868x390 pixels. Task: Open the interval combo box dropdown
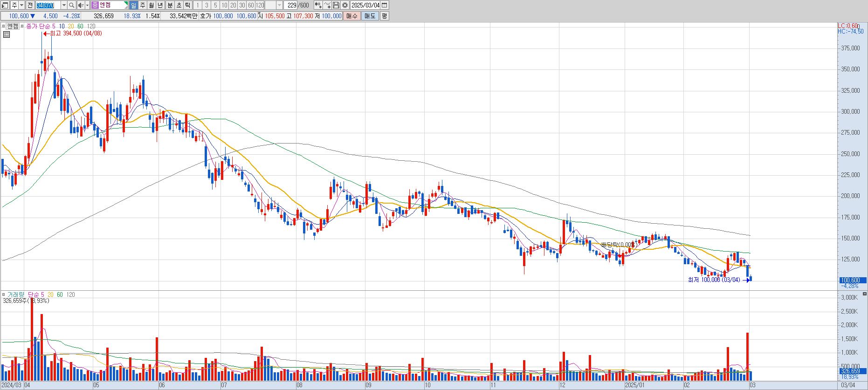(279, 5)
